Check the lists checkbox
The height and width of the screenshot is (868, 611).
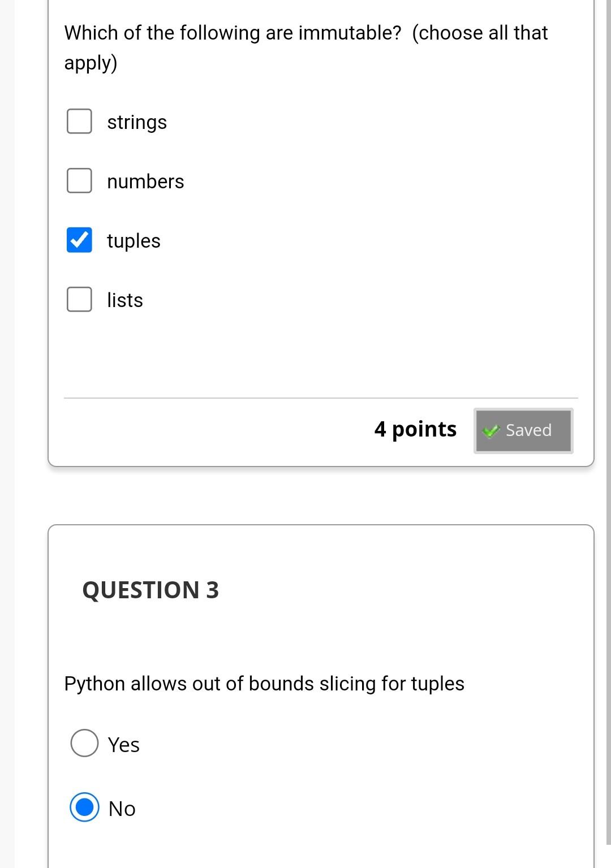79,299
